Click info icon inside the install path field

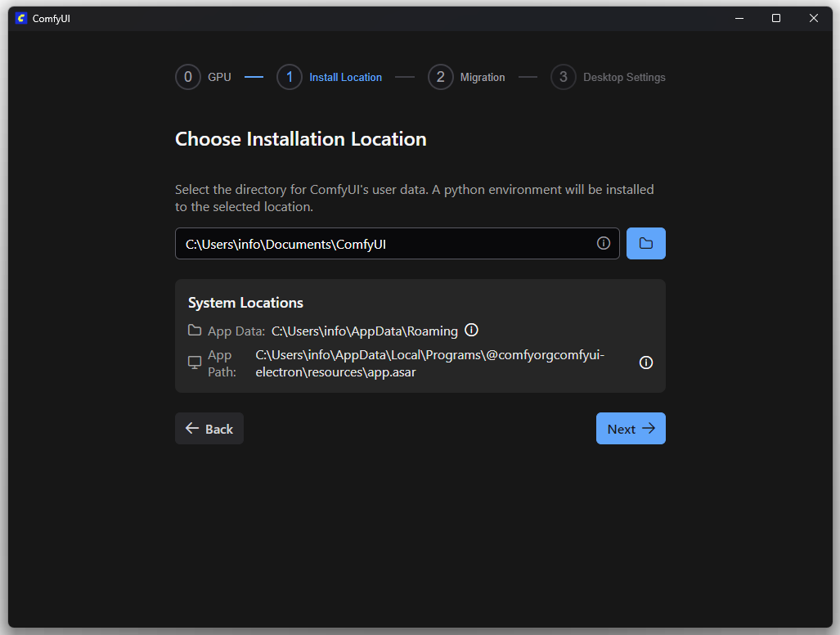coord(604,243)
